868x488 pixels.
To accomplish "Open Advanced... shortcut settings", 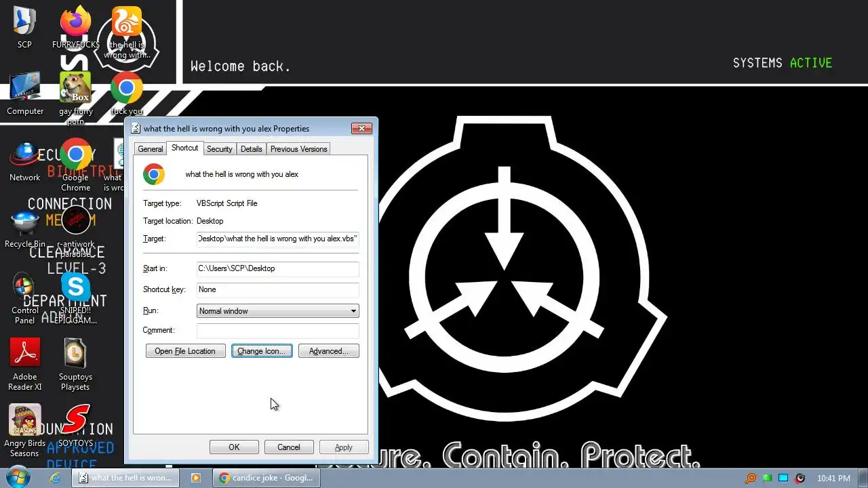I will [328, 351].
